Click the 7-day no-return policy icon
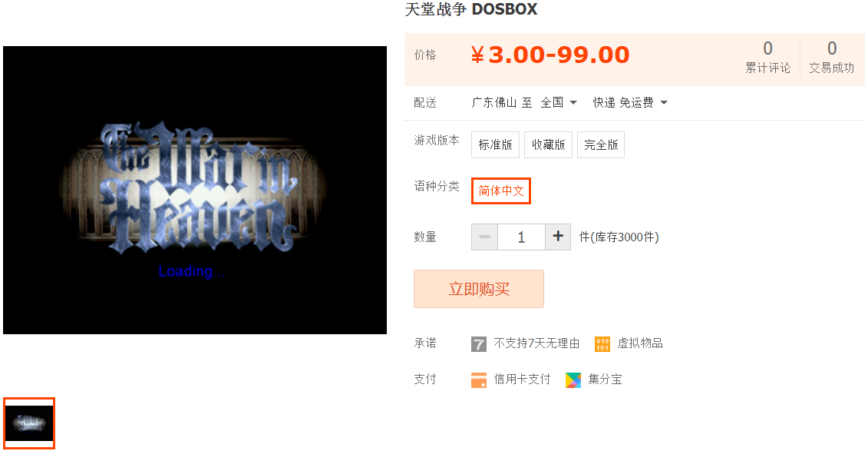Screen dimensions: 868x451 coord(479,344)
